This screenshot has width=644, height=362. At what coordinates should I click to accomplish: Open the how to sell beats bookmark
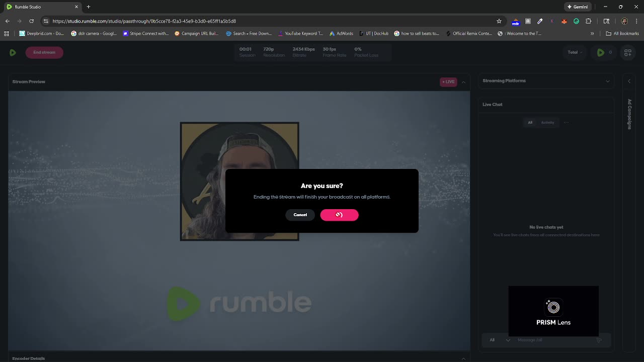[417, 34]
